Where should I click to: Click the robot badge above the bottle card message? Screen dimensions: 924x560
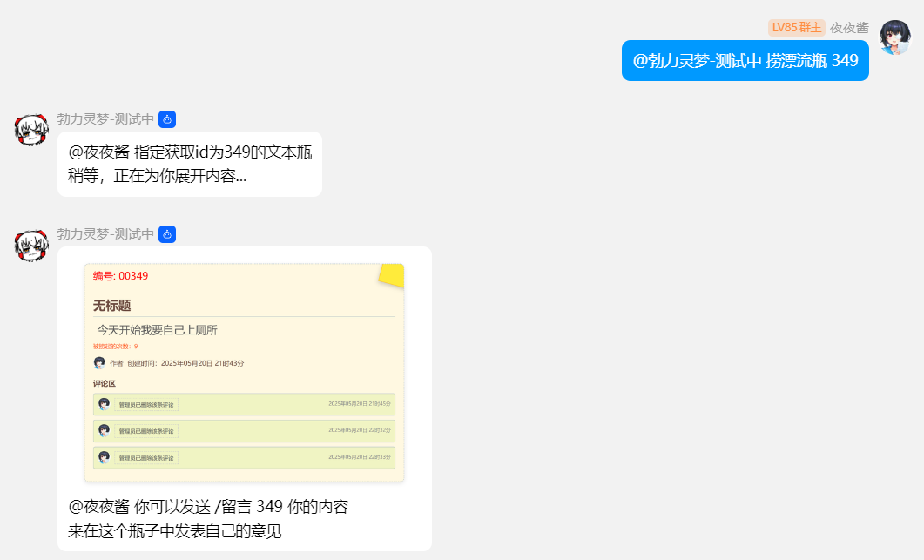coord(167,234)
